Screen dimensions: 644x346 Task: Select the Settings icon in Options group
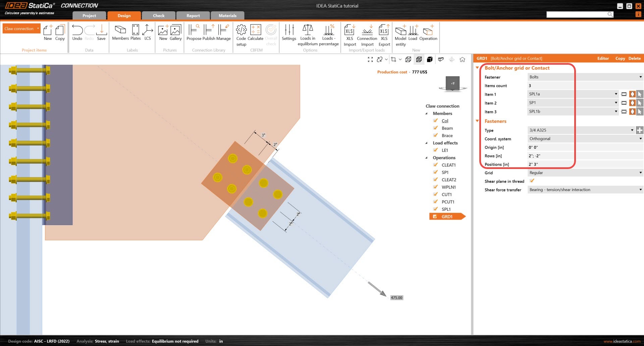tap(289, 34)
